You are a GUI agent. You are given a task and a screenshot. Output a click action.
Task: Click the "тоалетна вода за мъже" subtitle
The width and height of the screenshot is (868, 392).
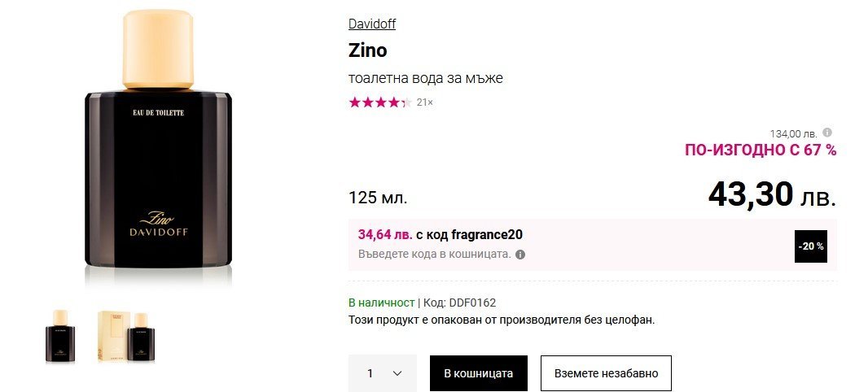(426, 78)
